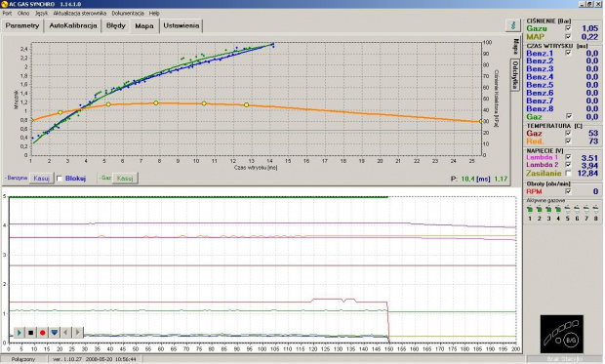Screen dimensions: 605x364
Task: Check the Zasilanie voltage checkbox
Action: pos(568,174)
